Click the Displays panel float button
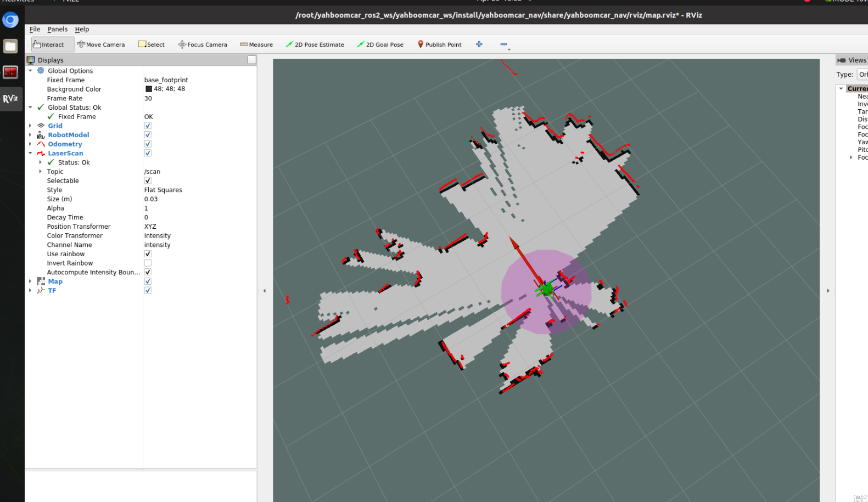Viewport: 868px width, 502px height. 251,60
